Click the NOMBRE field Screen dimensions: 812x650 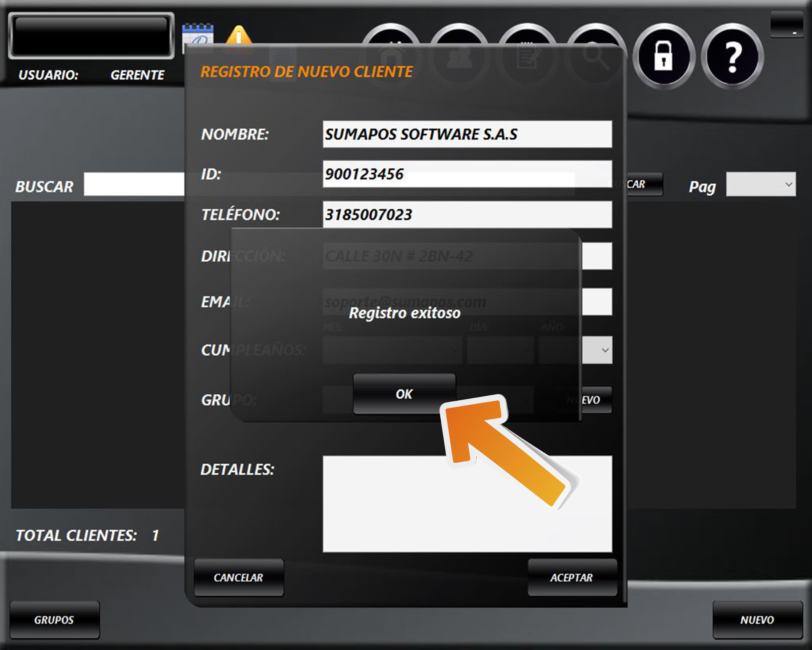coord(467,134)
